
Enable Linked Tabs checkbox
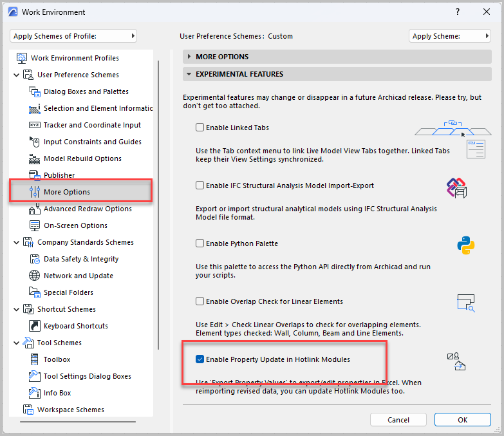click(200, 128)
